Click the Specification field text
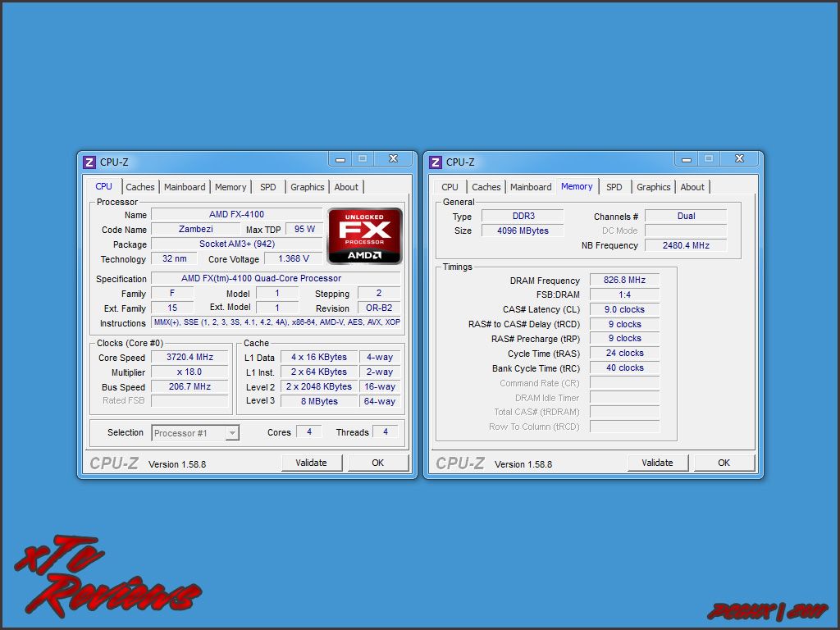Image resolution: width=840 pixels, height=630 pixels. 276,279
